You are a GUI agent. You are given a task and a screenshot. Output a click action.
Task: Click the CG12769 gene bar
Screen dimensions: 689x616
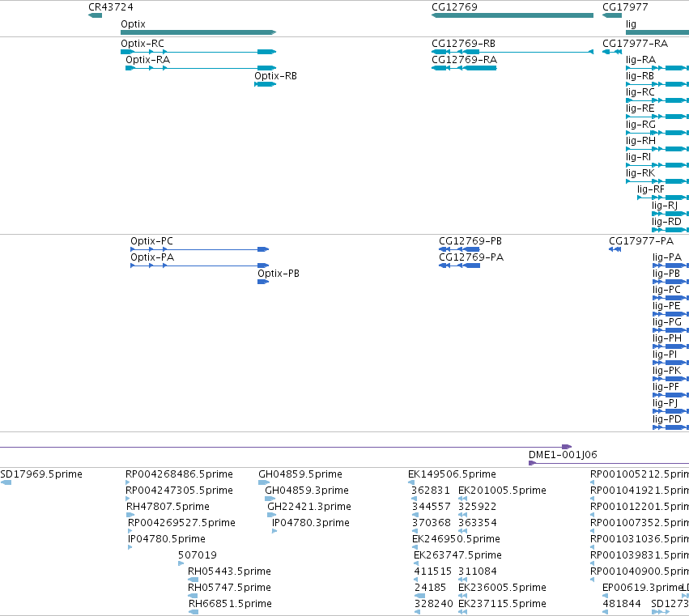pos(512,15)
